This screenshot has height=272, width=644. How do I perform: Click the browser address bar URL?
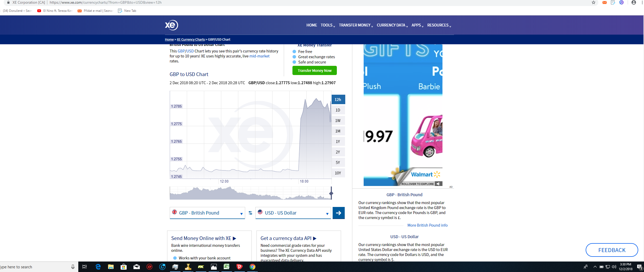[x=106, y=3]
